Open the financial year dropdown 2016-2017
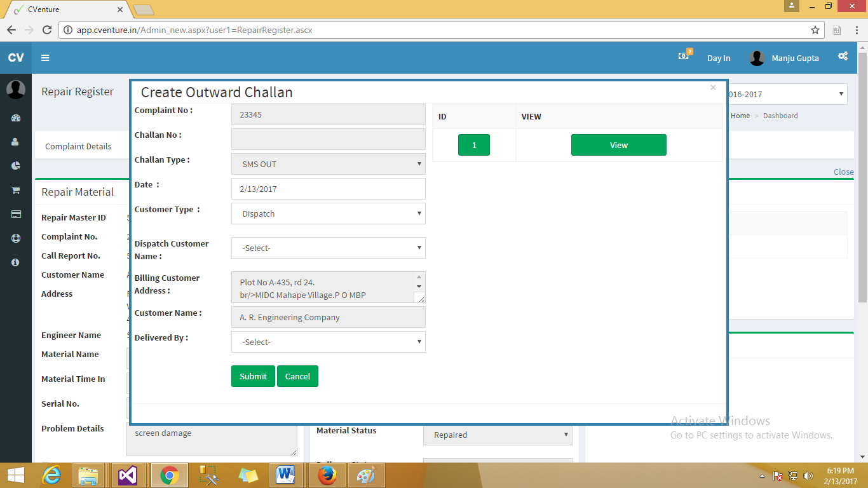 pos(787,94)
